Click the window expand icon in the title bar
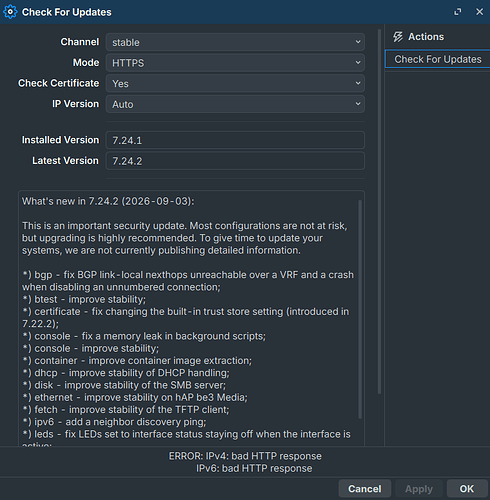Viewport: 490px width, 500px height. (x=458, y=12)
